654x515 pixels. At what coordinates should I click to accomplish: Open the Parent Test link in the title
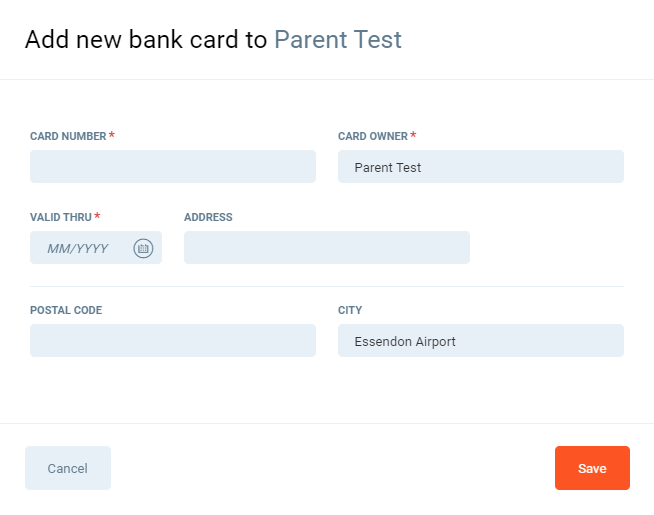point(338,40)
